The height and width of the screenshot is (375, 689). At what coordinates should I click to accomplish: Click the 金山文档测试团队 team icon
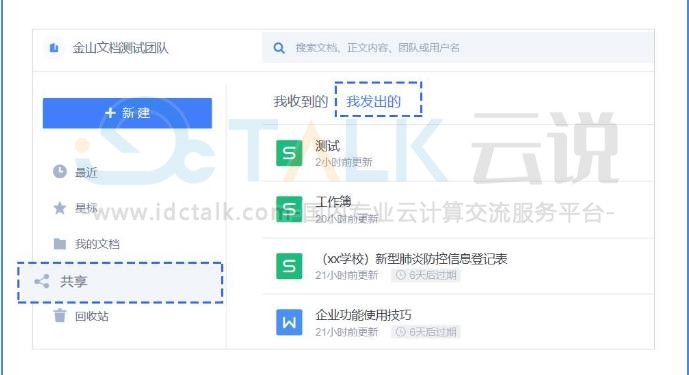click(54, 47)
